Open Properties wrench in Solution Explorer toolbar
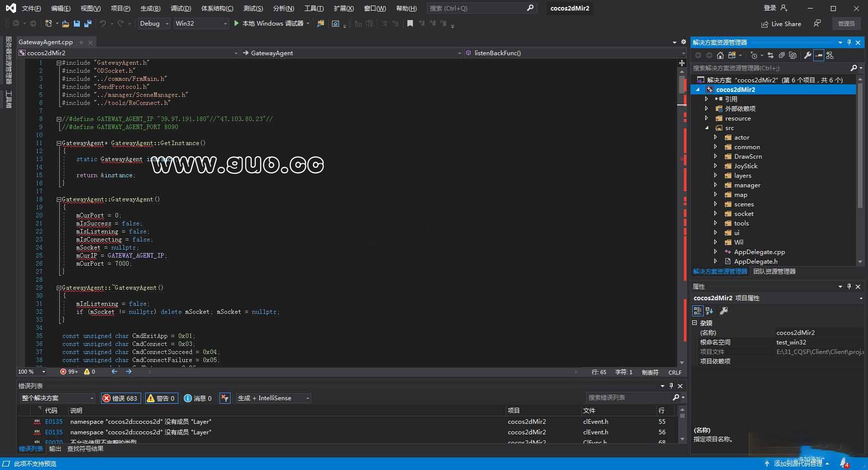The image size is (868, 470). click(x=807, y=55)
